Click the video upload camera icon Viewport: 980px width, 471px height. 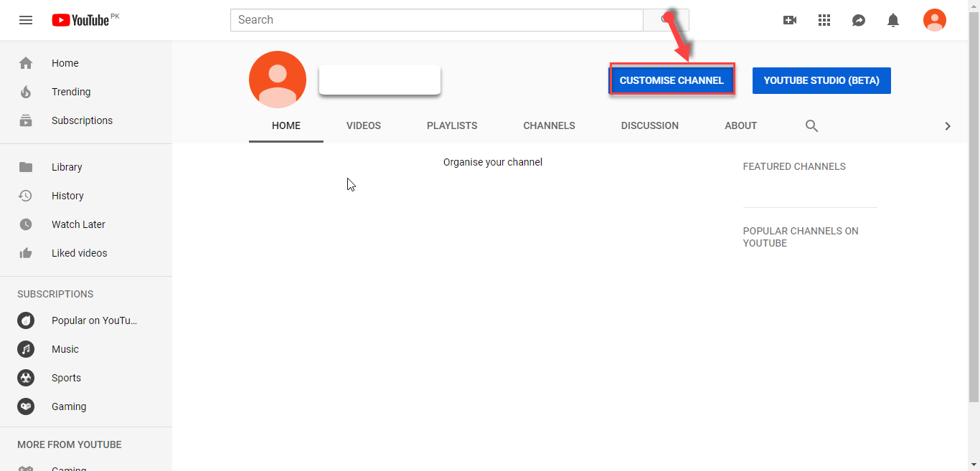(789, 20)
